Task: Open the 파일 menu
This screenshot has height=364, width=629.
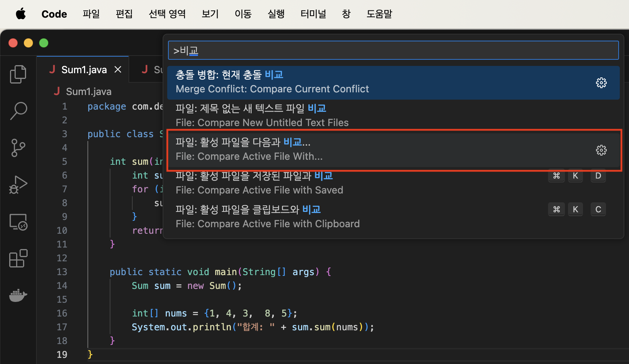Action: coord(91,14)
